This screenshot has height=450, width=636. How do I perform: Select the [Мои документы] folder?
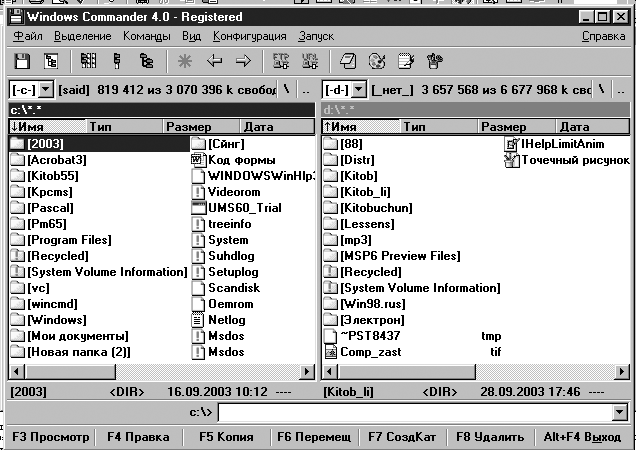(69, 336)
